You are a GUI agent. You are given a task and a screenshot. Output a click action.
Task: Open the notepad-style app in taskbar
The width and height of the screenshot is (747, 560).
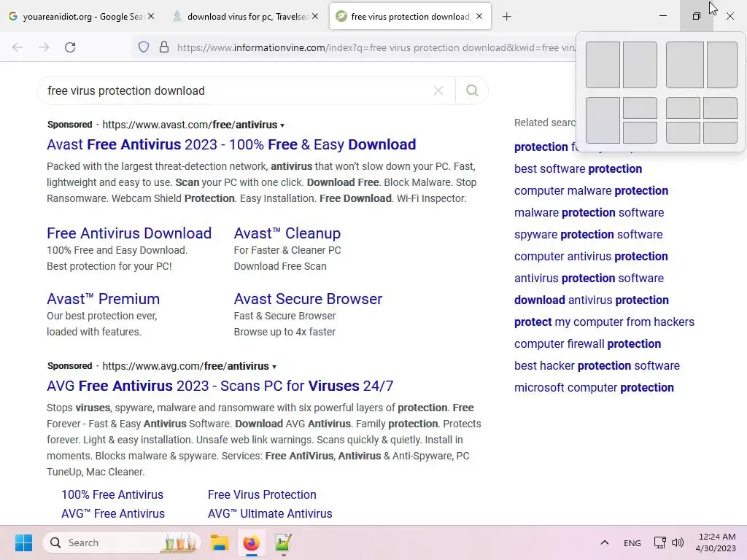283,542
